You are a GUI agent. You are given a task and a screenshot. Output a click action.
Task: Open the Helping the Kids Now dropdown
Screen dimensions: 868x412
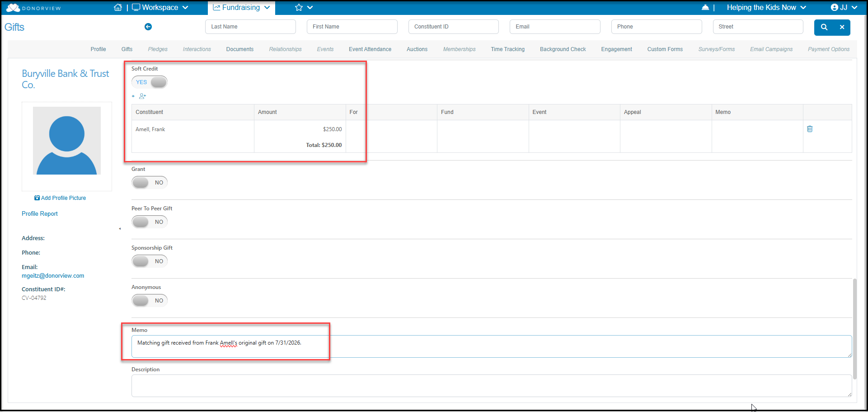766,8
